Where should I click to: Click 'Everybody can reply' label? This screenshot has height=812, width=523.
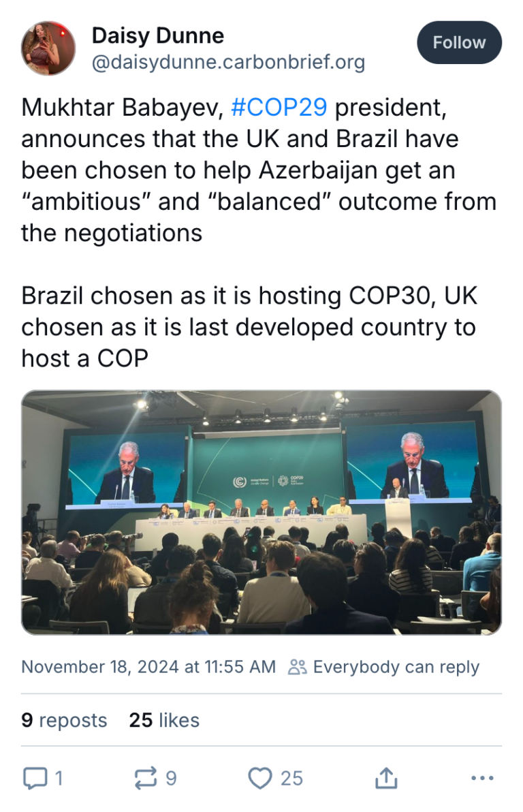[x=395, y=667]
